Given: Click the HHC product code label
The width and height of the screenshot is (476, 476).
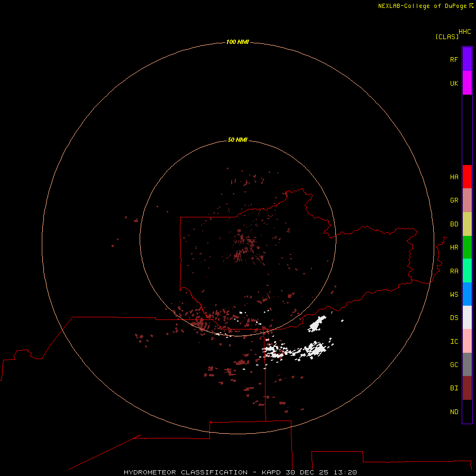Looking at the screenshot, I should click(465, 32).
